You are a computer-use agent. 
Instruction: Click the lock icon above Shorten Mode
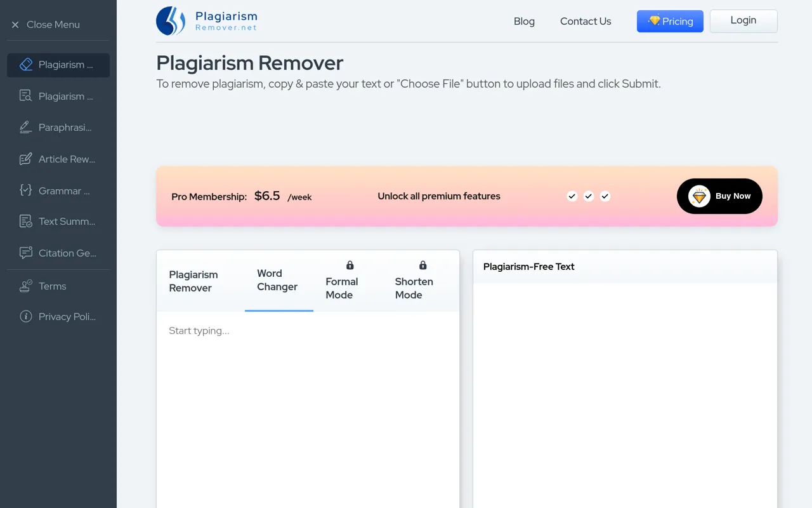(x=423, y=265)
